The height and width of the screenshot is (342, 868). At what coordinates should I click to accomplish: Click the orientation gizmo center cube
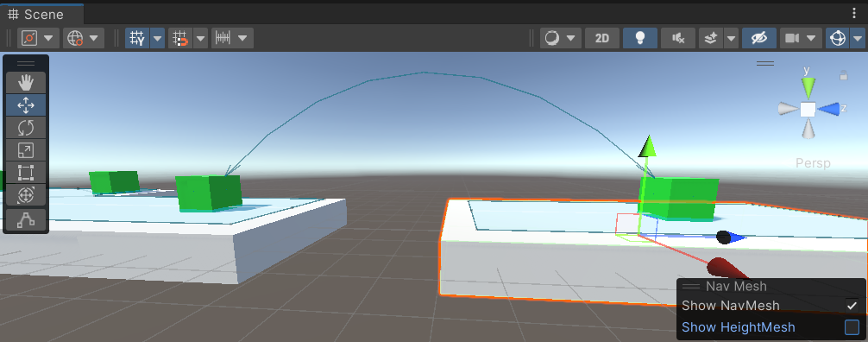(808, 109)
